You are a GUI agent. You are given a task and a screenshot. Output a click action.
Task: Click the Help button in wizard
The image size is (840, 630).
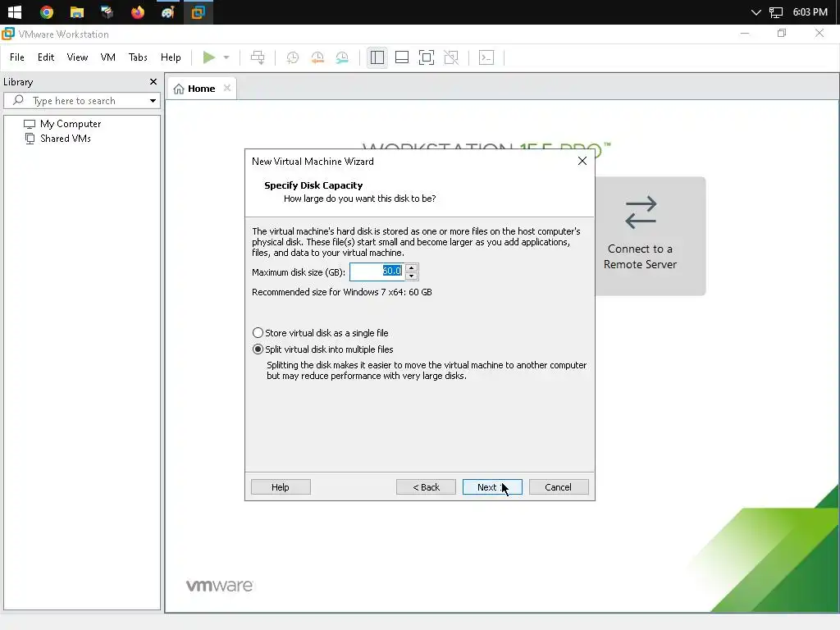pos(281,487)
